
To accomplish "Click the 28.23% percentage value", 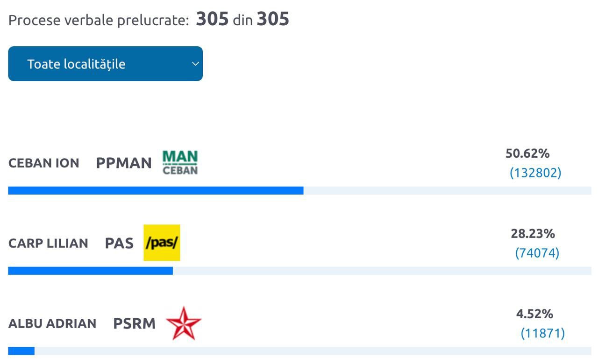I will (x=533, y=233).
